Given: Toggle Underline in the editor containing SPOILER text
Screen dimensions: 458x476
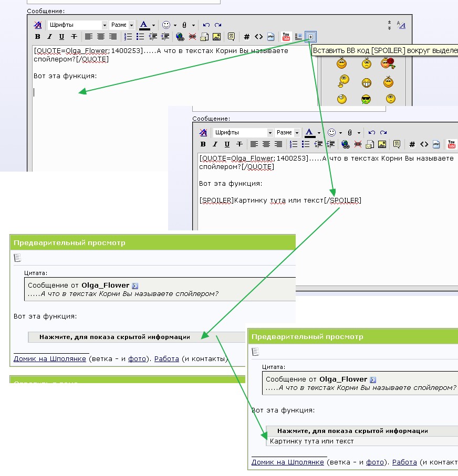Looking at the screenshot, I should click(227, 144).
